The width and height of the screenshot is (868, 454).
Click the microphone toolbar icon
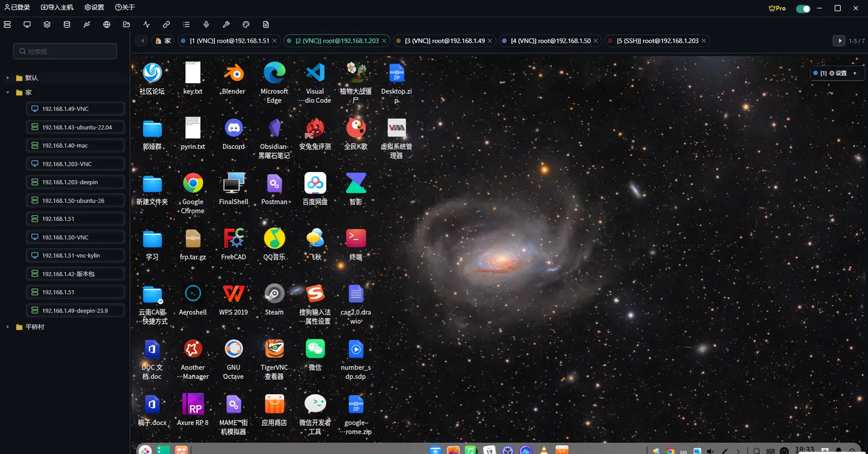pos(206,25)
